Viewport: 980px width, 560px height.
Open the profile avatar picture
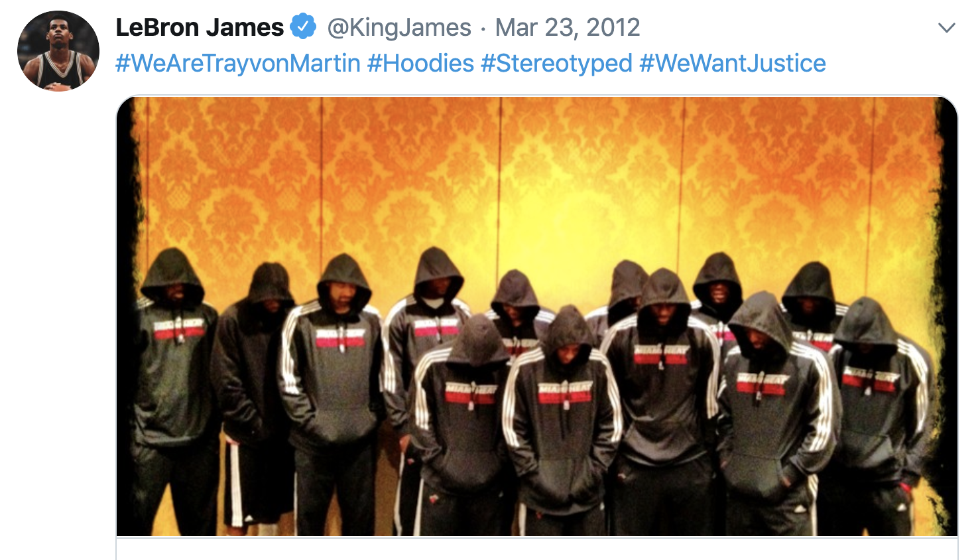tap(58, 51)
